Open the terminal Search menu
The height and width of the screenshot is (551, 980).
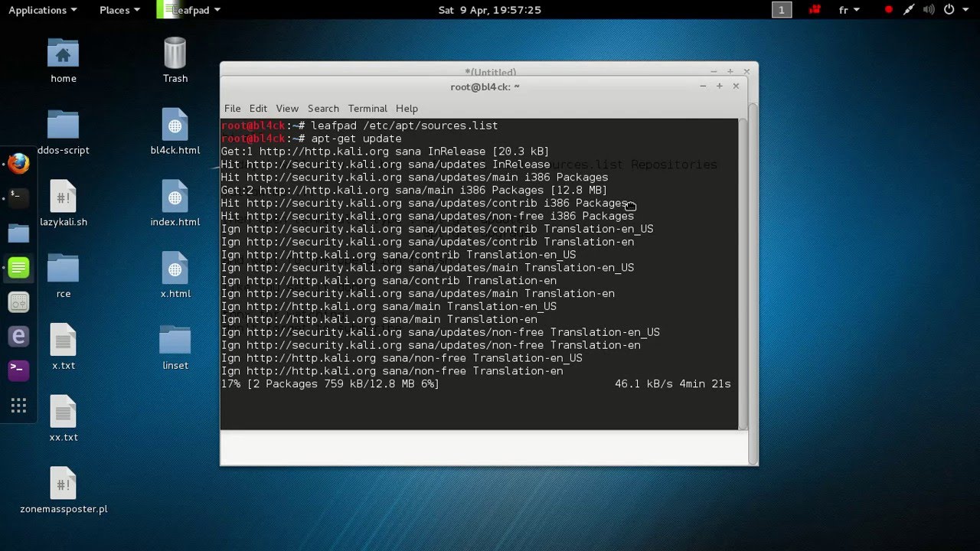(323, 109)
